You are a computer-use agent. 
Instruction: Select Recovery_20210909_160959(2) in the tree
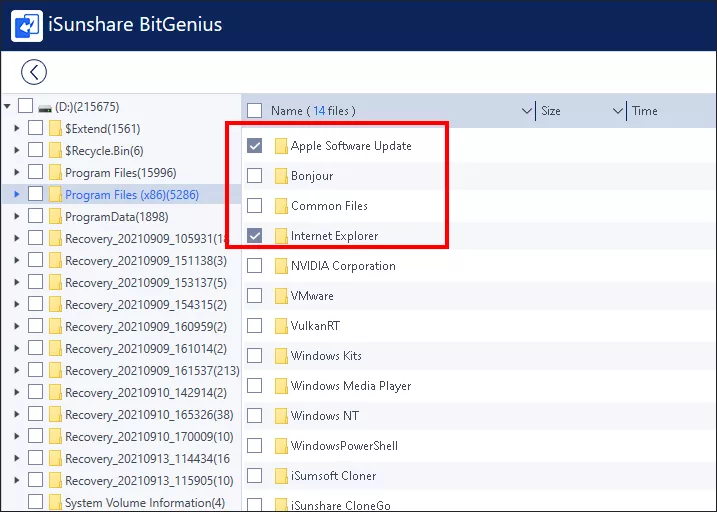pyautogui.click(x=146, y=327)
